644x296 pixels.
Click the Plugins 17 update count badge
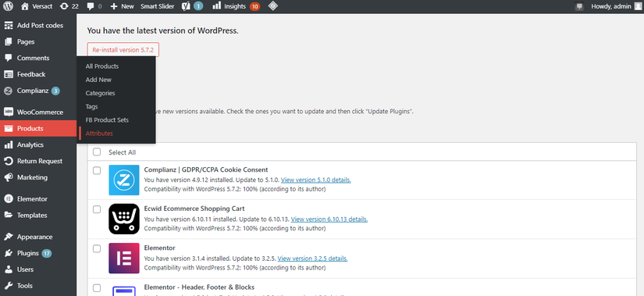coord(46,253)
